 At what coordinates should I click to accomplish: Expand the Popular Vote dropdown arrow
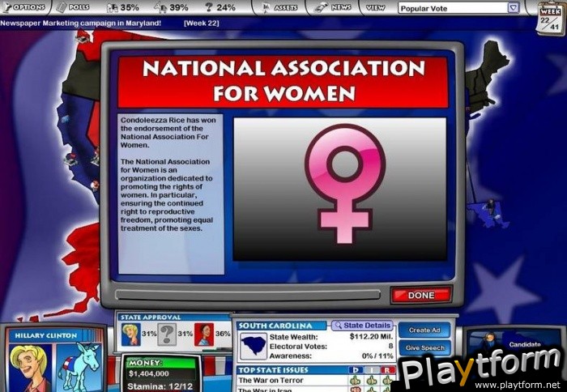514,7
